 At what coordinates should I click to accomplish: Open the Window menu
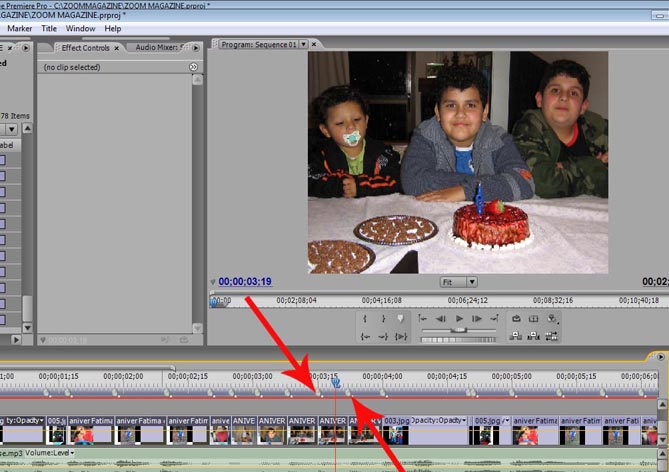point(81,28)
